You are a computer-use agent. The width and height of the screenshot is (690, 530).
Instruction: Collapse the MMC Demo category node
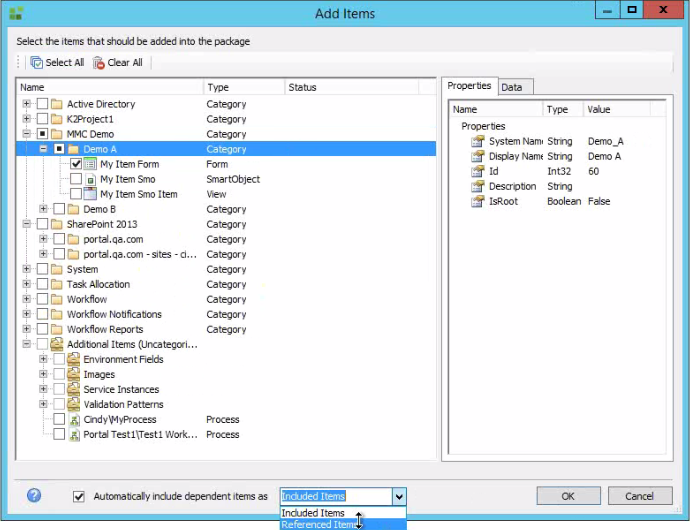(26, 134)
